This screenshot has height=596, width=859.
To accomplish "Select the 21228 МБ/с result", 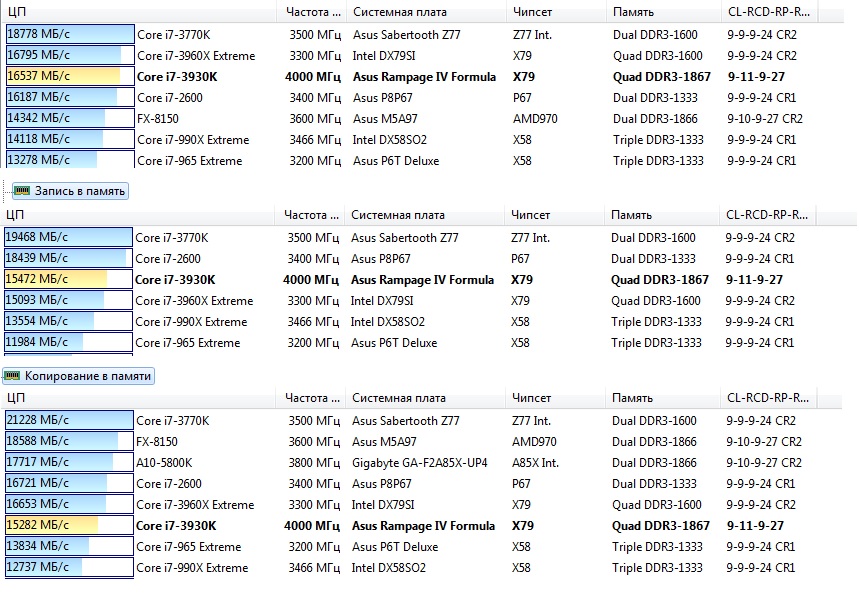I will (69, 420).
